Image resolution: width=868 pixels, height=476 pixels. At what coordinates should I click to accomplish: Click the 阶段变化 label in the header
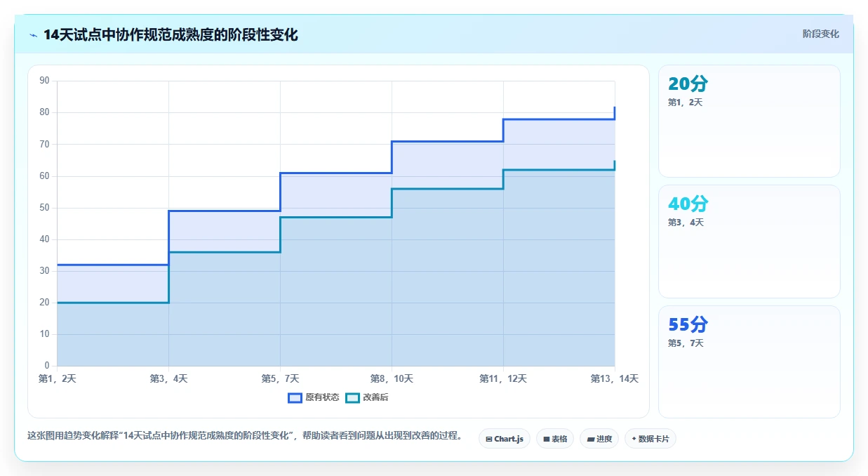coord(820,34)
